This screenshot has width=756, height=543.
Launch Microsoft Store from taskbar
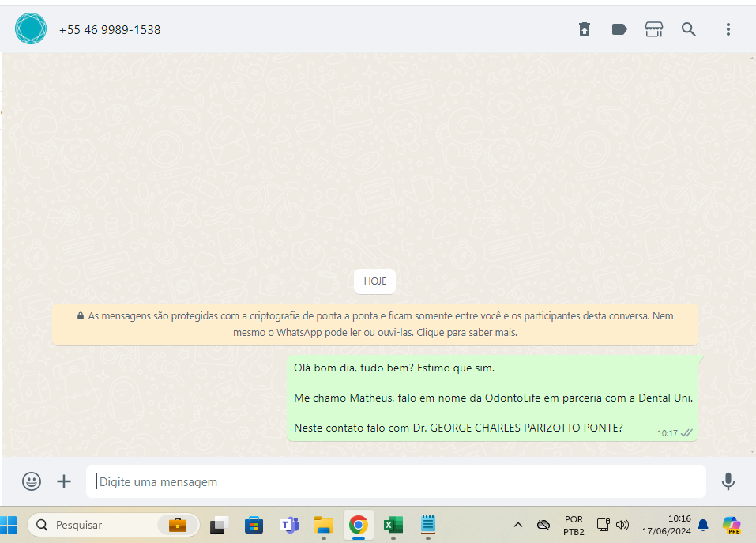[254, 525]
